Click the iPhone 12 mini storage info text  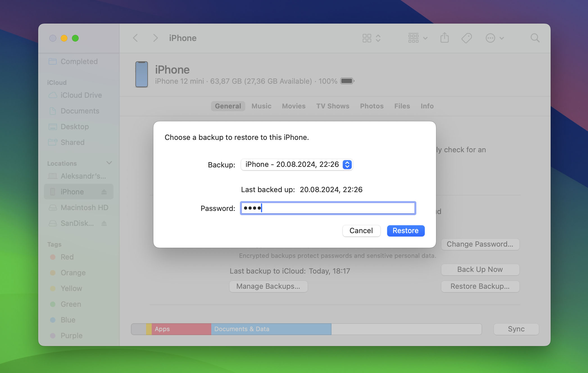pyautogui.click(x=246, y=81)
